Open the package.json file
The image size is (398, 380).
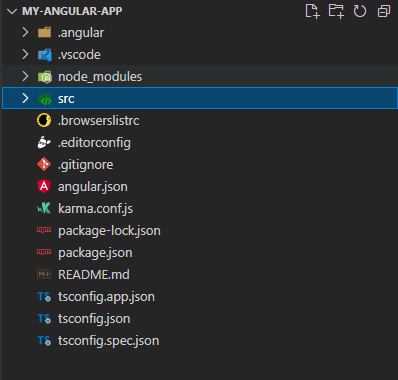point(95,253)
